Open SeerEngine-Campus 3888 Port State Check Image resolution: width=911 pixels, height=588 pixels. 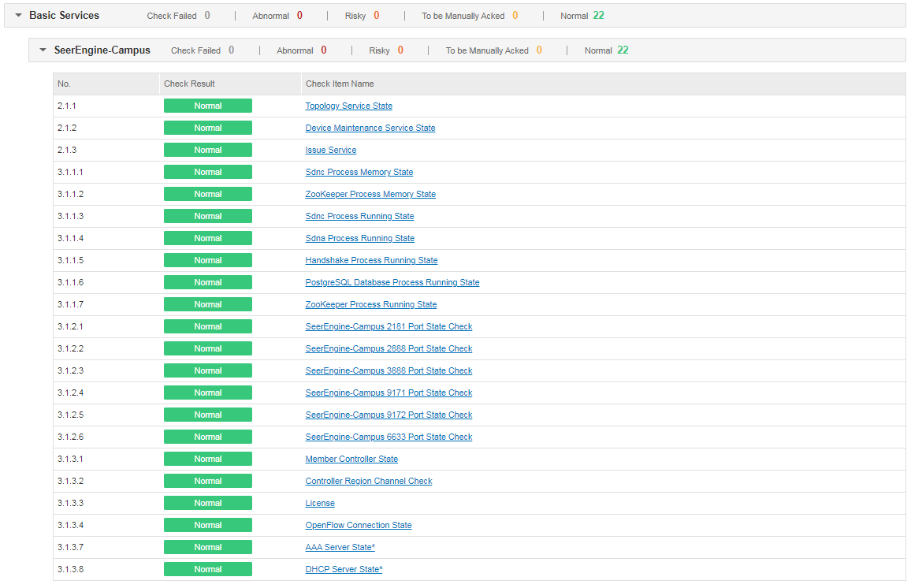click(389, 370)
